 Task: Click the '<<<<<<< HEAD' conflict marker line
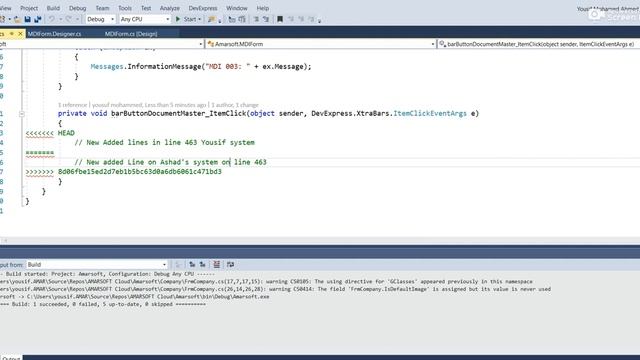[50, 133]
